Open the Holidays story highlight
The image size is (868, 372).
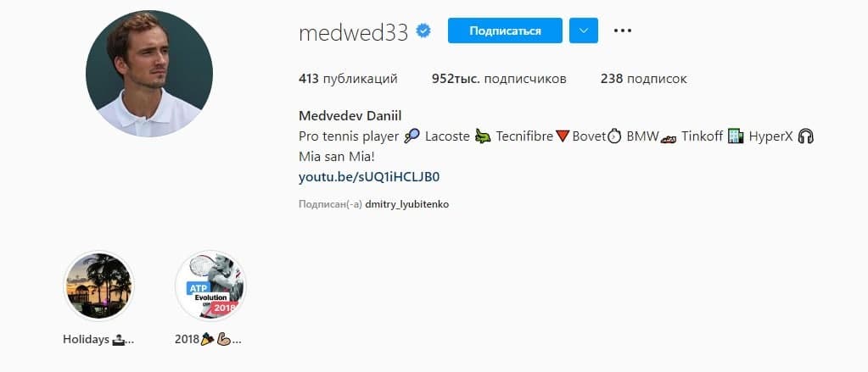(x=99, y=286)
